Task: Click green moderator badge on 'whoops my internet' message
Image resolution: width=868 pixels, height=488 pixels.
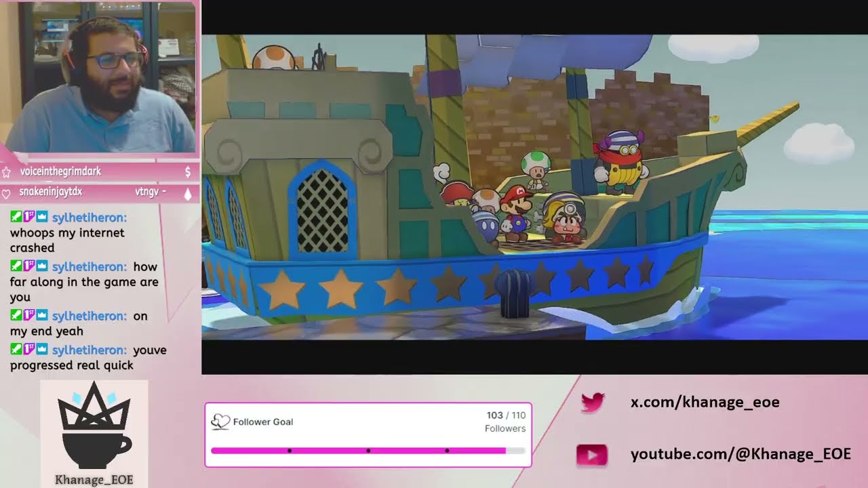Action: [15, 218]
